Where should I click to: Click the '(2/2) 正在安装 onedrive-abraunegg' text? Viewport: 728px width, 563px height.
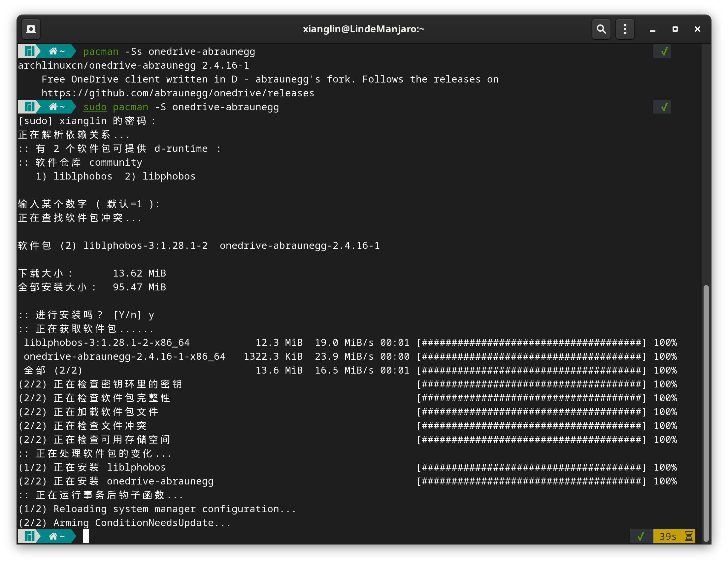116,481
